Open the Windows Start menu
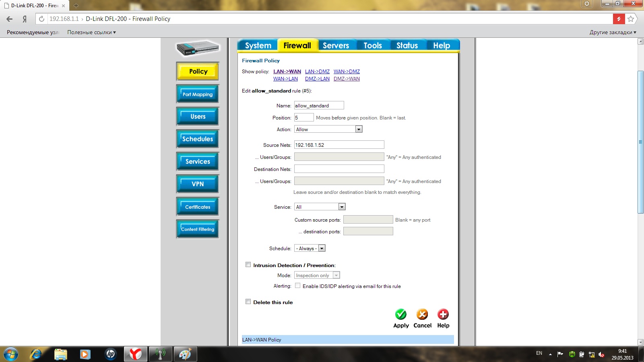The width and height of the screenshot is (644, 362). coord(11,354)
